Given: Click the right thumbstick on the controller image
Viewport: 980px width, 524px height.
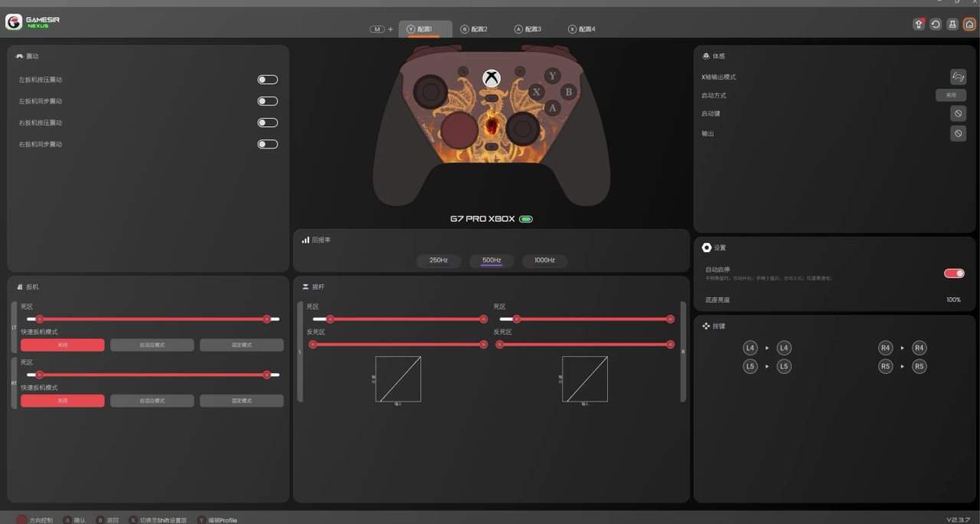Looking at the screenshot, I should coord(522,127).
